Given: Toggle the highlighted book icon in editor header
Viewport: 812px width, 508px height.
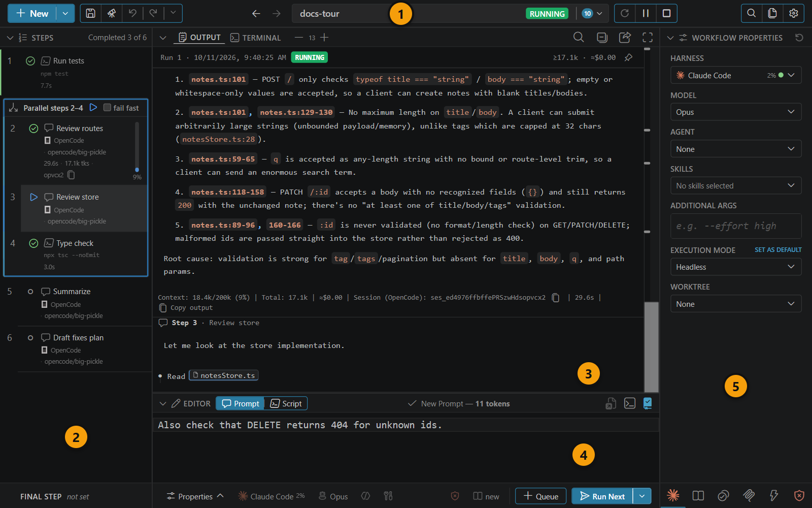Looking at the screenshot, I should point(648,403).
